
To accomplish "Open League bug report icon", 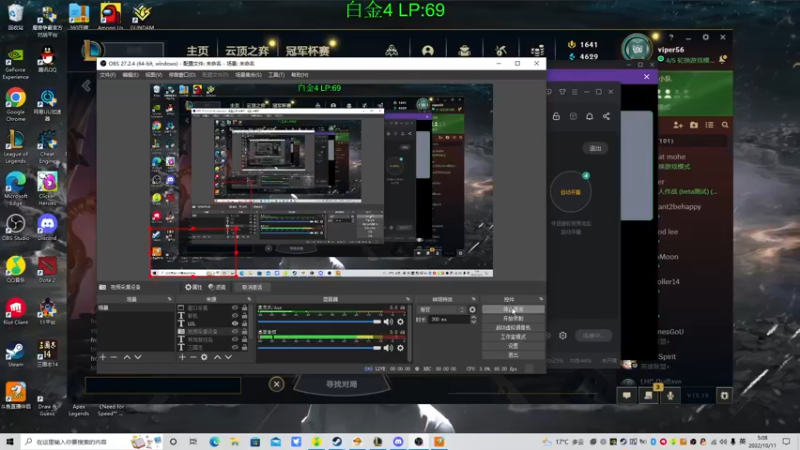I will click(724, 395).
